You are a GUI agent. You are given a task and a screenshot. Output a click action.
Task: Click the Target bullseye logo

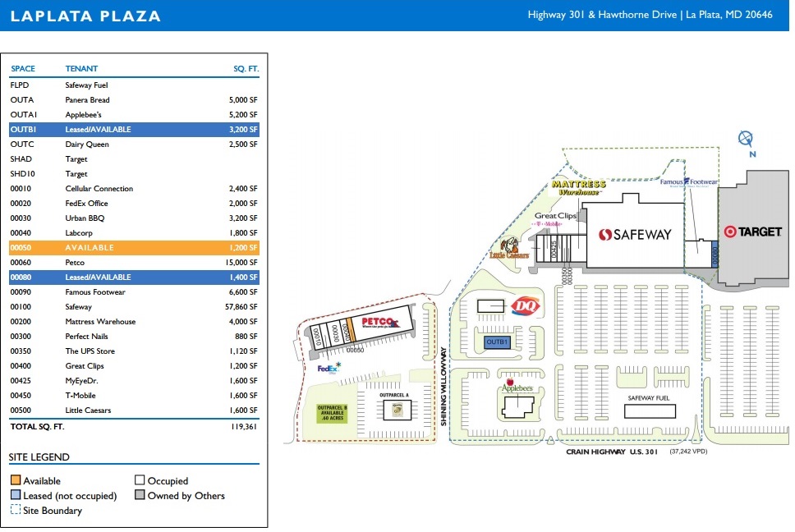732,231
